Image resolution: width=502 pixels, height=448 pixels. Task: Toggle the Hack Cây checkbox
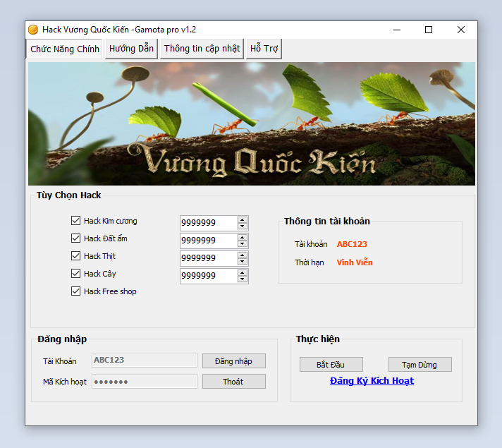click(x=76, y=274)
